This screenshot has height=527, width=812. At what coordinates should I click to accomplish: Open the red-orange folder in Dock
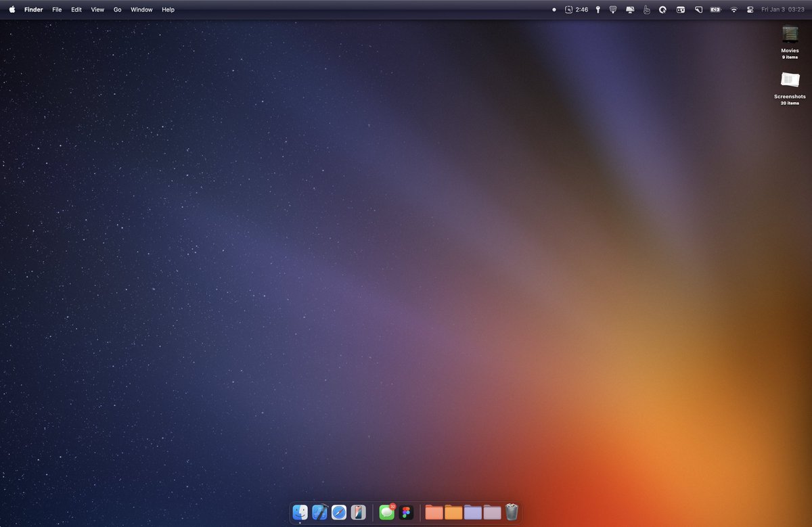tap(434, 512)
